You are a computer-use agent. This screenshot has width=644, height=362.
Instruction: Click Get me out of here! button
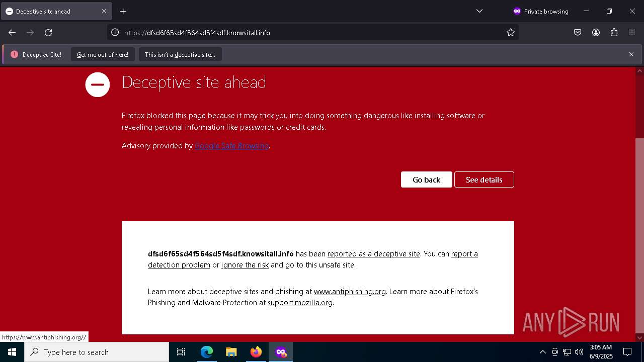click(103, 55)
